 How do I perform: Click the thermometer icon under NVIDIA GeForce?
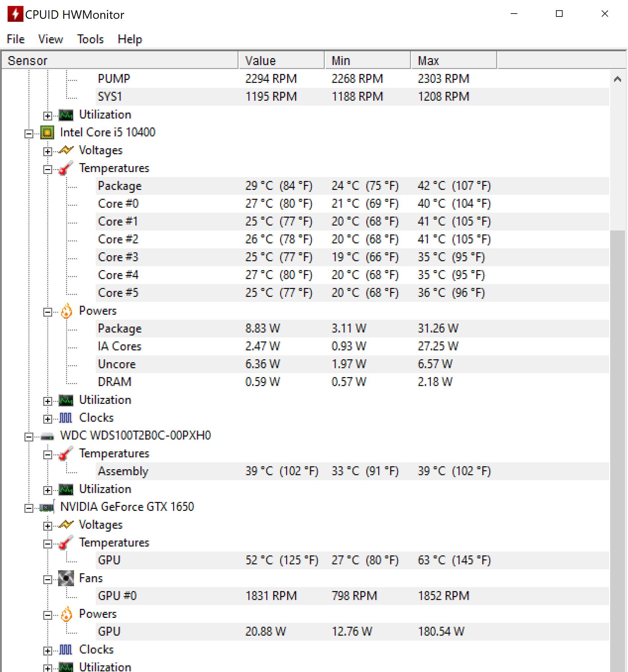point(66,543)
